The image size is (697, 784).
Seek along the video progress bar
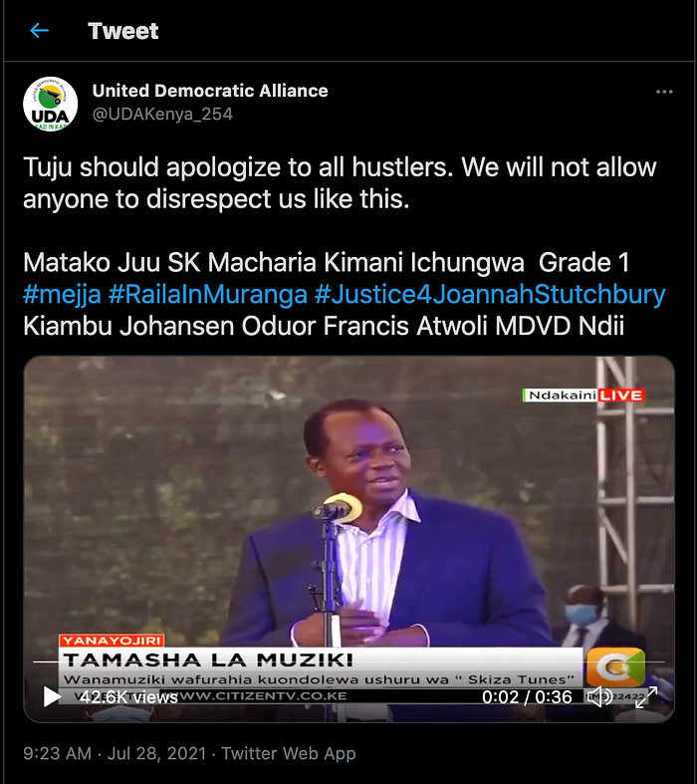[x=348, y=662]
